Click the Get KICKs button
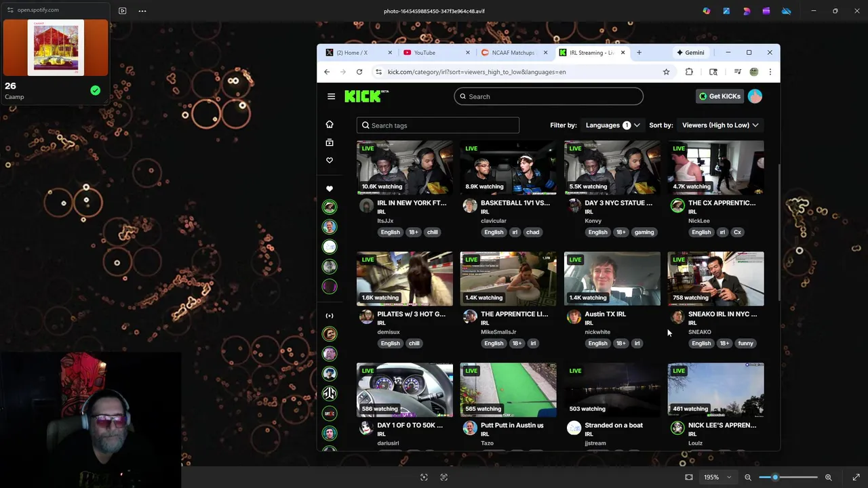Screen dimensions: 868x488 [719, 96]
